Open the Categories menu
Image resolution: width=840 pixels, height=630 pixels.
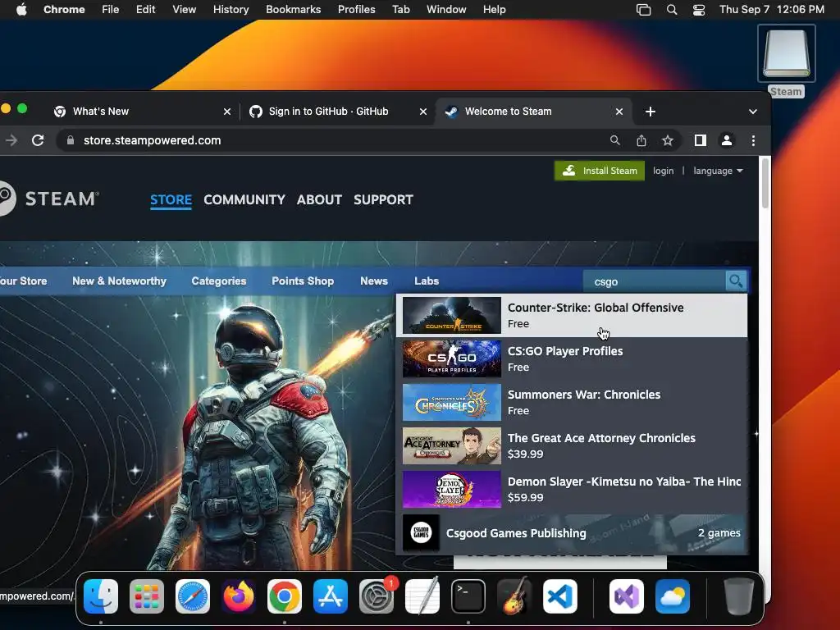tap(218, 281)
